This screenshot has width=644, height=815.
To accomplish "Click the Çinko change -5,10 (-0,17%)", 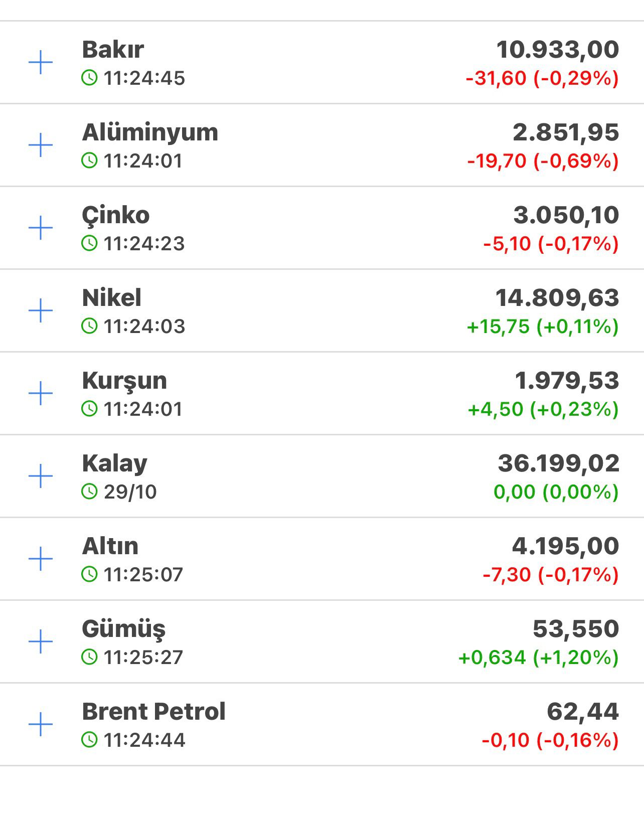I will (x=550, y=244).
